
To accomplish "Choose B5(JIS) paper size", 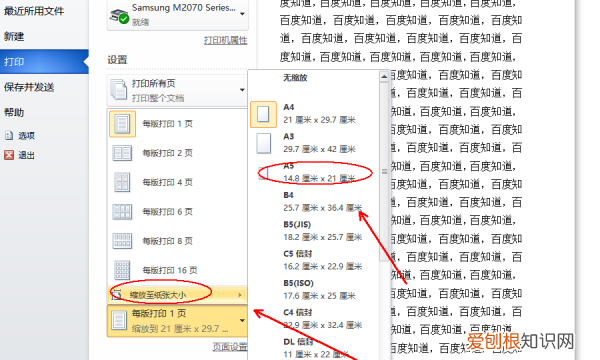I will point(314,231).
